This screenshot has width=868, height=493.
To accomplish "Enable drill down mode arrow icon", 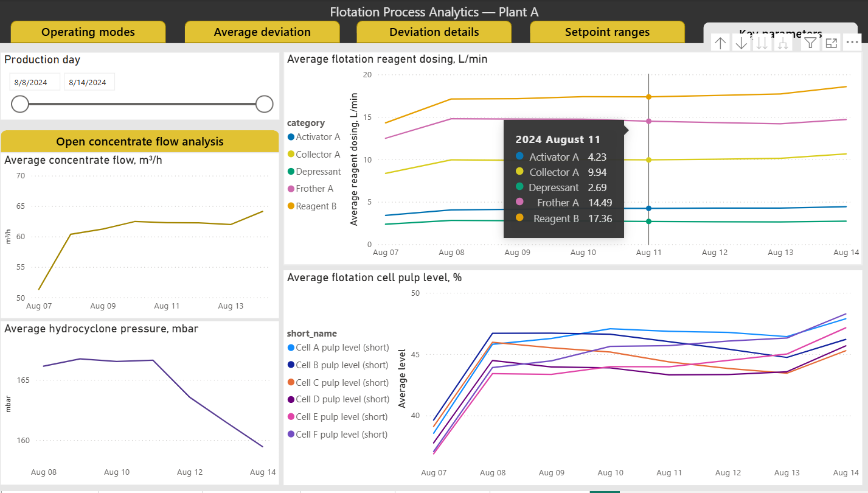I will coord(741,43).
